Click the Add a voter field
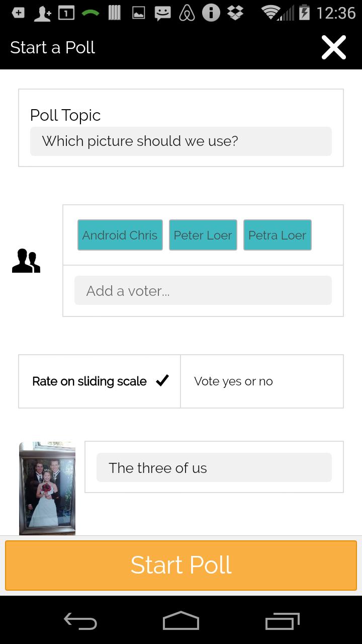The height and width of the screenshot is (644, 362). tap(203, 290)
